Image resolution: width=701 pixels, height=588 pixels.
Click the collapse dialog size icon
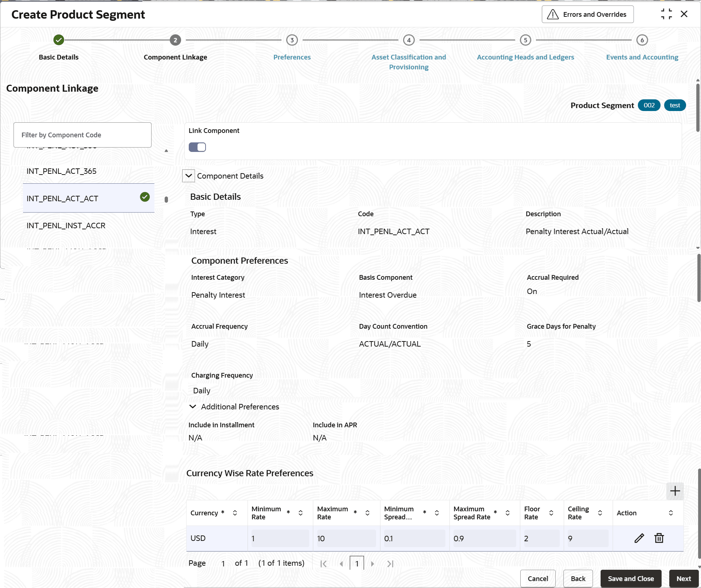point(666,14)
